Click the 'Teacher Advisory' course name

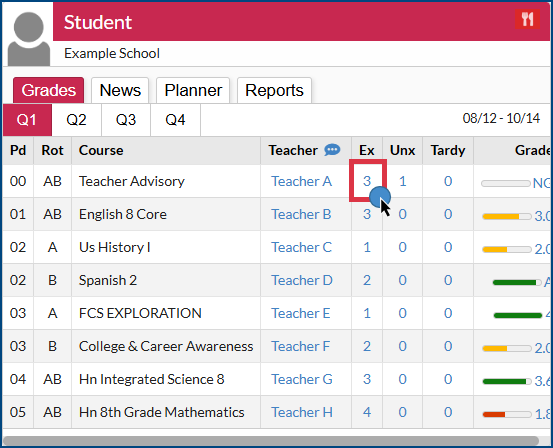pyautogui.click(x=132, y=181)
